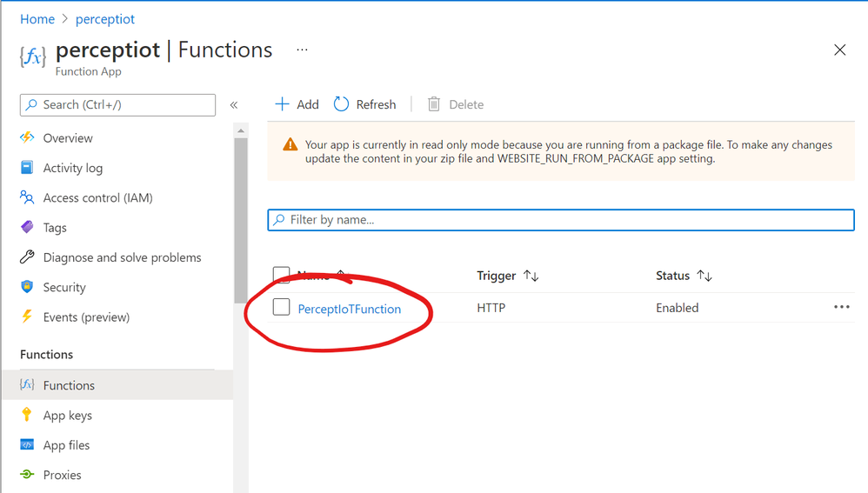This screenshot has height=493, width=868.
Task: Open App files in the sidebar
Action: coord(66,445)
